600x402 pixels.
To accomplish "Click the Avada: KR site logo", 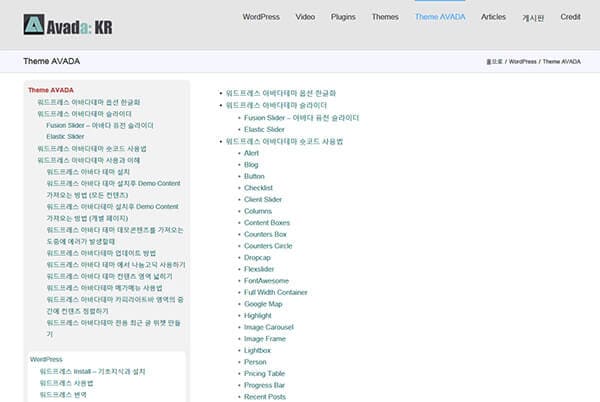I will (68, 25).
